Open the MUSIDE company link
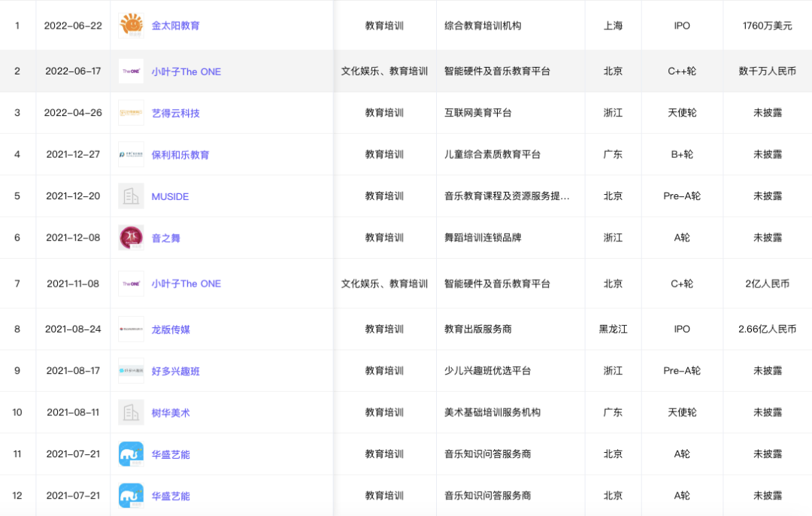 coord(170,197)
